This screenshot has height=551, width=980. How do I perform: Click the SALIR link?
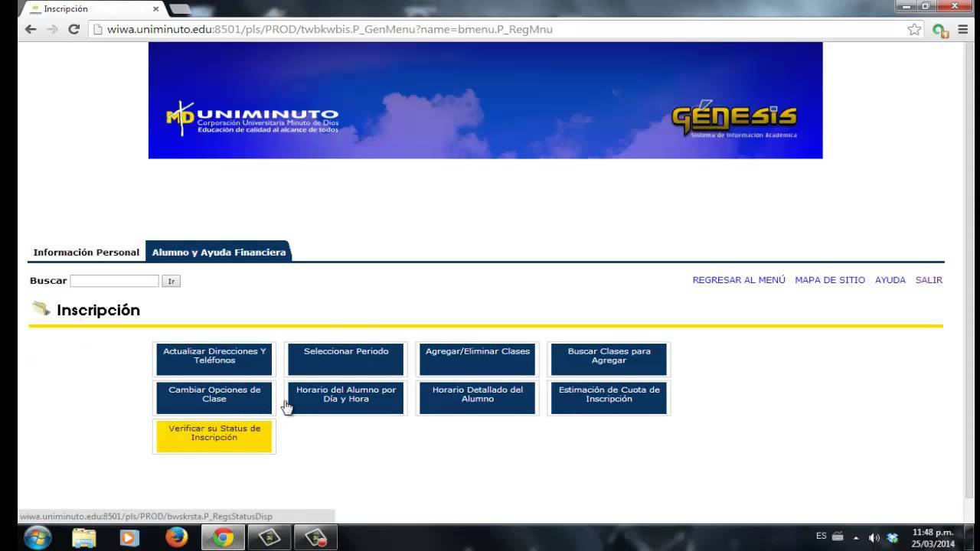pos(929,280)
